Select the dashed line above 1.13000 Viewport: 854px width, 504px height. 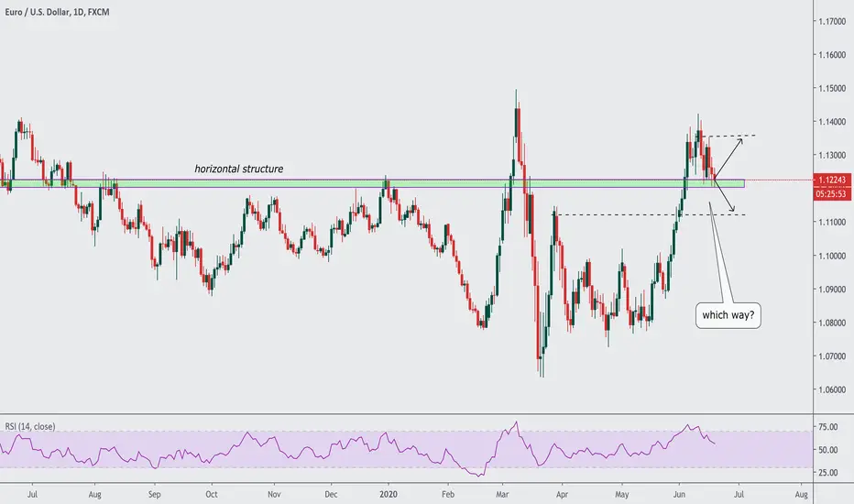click(x=728, y=135)
